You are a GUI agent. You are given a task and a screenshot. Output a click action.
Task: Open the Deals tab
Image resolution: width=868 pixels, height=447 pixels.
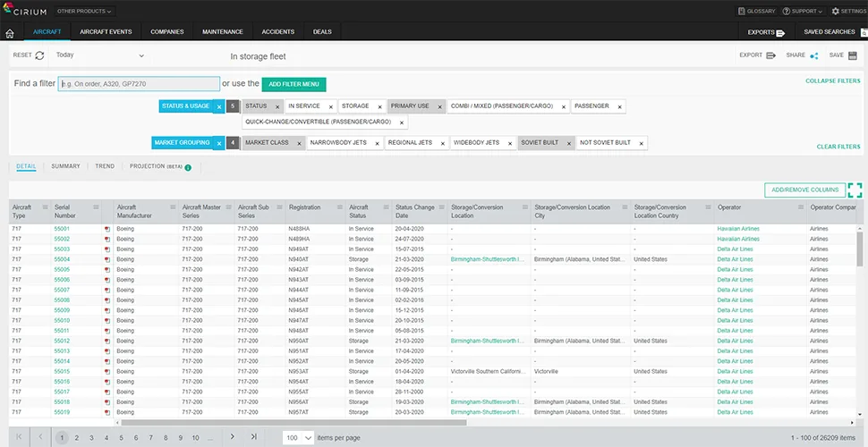click(322, 31)
